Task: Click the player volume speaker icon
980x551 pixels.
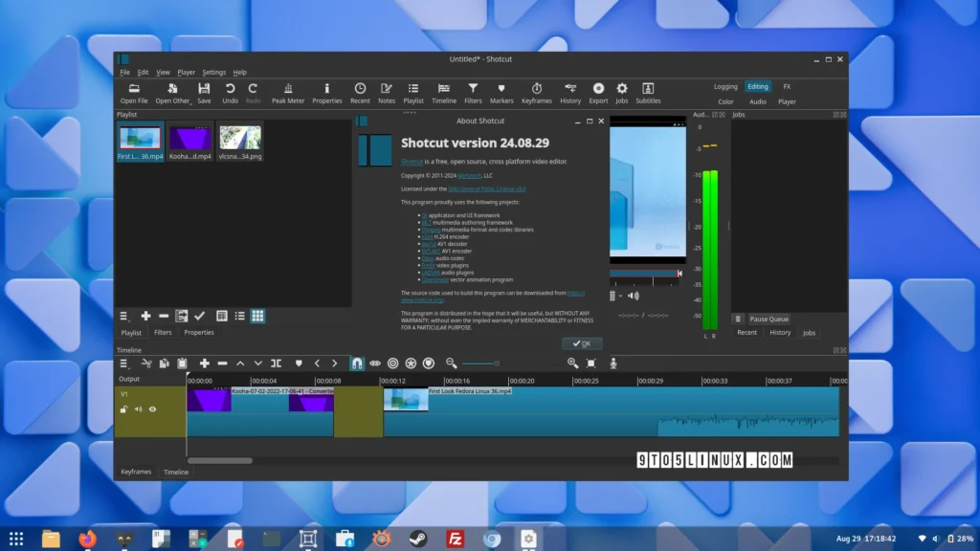Action: pyautogui.click(x=634, y=297)
